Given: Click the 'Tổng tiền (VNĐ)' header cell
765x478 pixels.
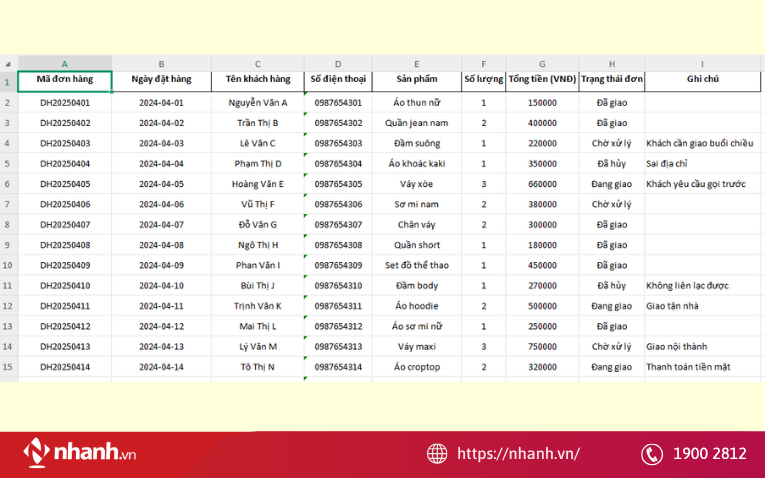Looking at the screenshot, I should pyautogui.click(x=542, y=81).
